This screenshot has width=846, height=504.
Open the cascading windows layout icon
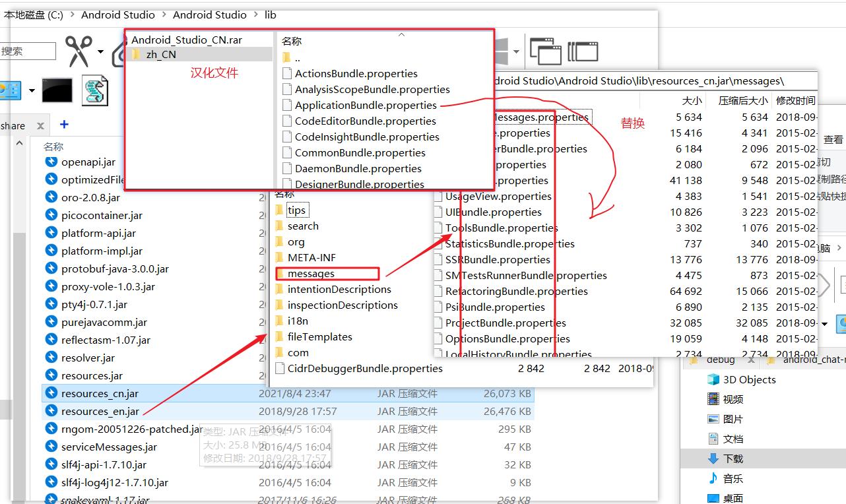[545, 51]
